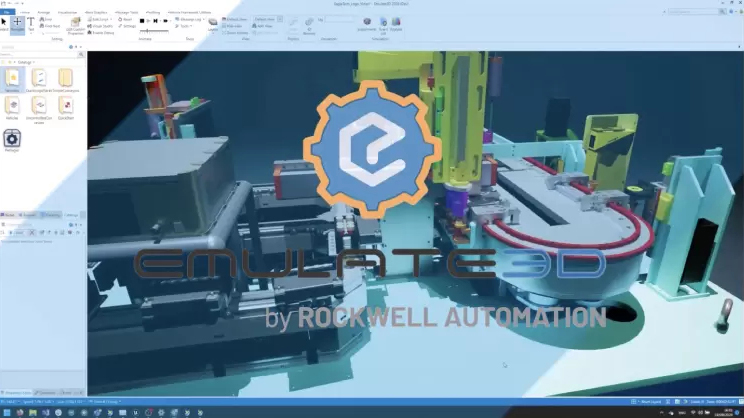744x418 pixels.
Task: Click the 3D viewport machine model
Action: [x=415, y=223]
